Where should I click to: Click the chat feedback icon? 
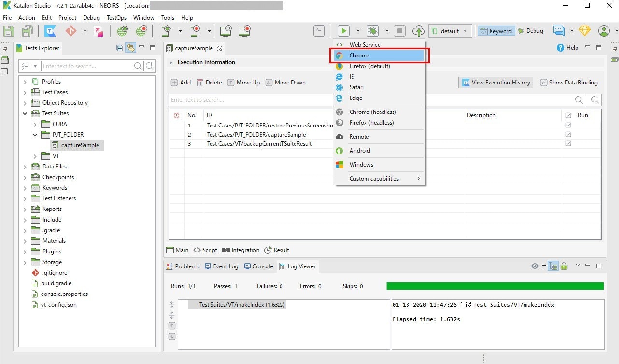[559, 31]
